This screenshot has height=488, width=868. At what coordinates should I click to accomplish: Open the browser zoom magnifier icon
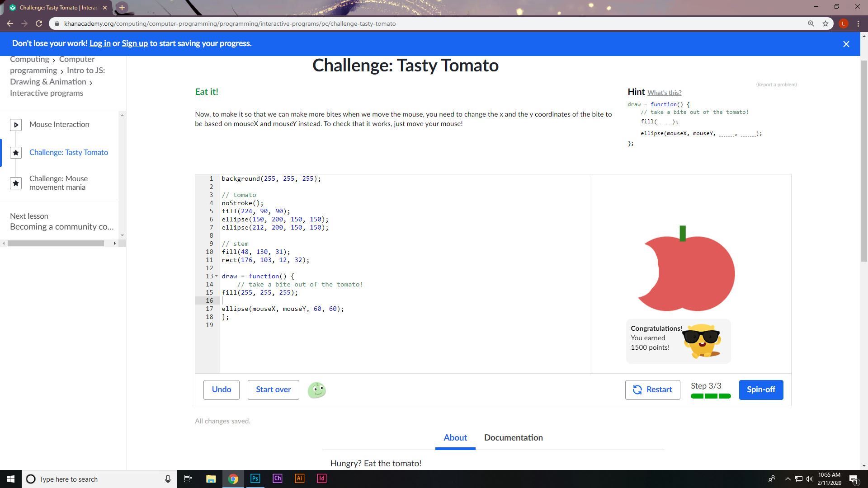811,23
